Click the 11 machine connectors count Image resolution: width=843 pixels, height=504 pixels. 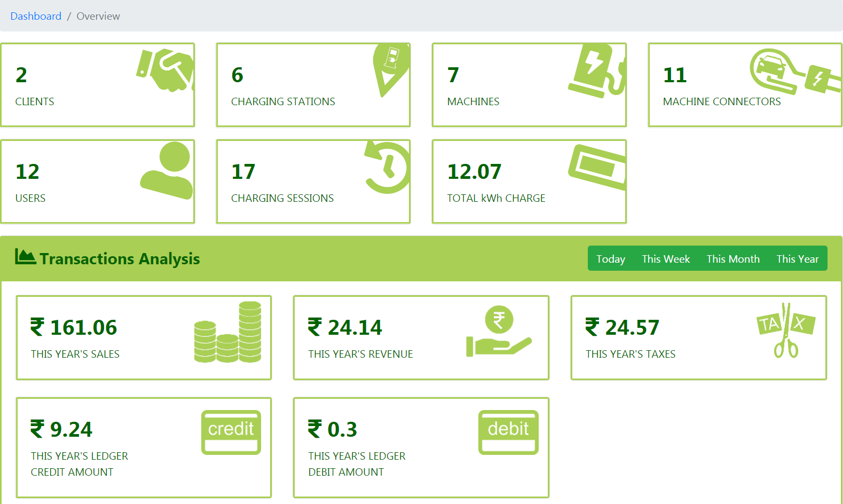(675, 75)
